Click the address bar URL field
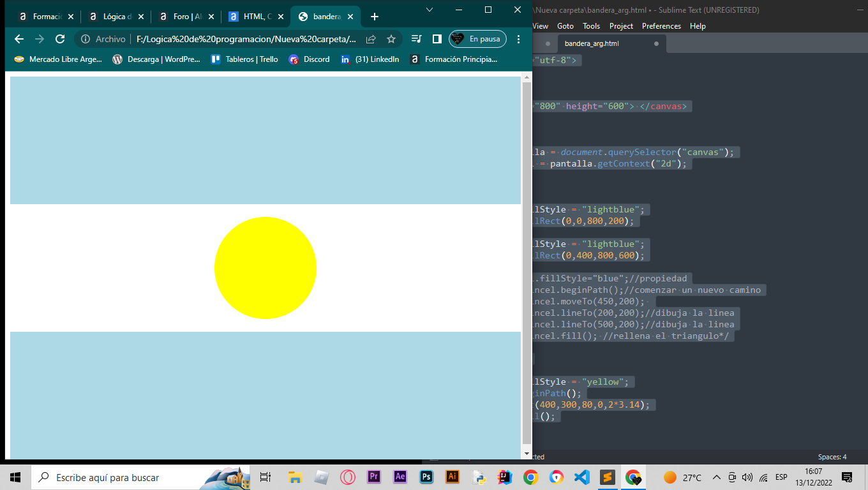 pos(246,39)
